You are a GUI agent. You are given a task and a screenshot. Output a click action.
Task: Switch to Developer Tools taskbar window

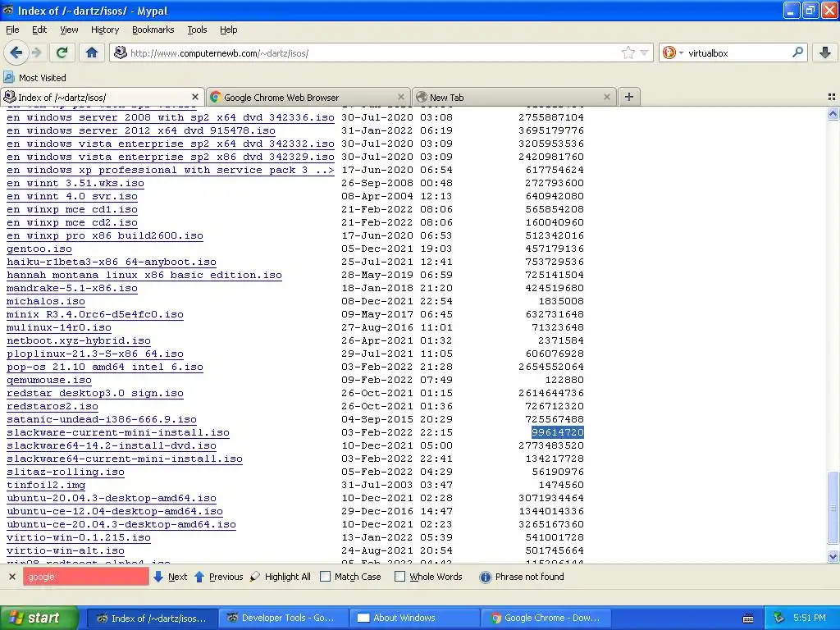click(x=283, y=618)
